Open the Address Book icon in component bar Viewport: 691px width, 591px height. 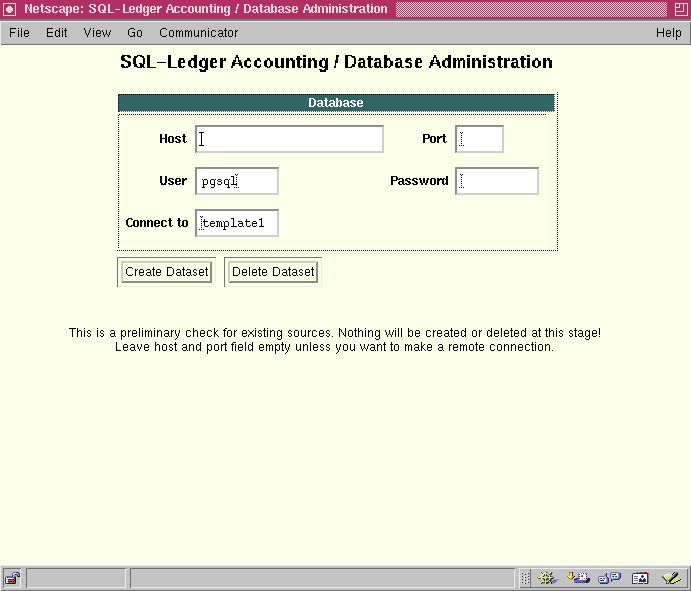[640, 577]
